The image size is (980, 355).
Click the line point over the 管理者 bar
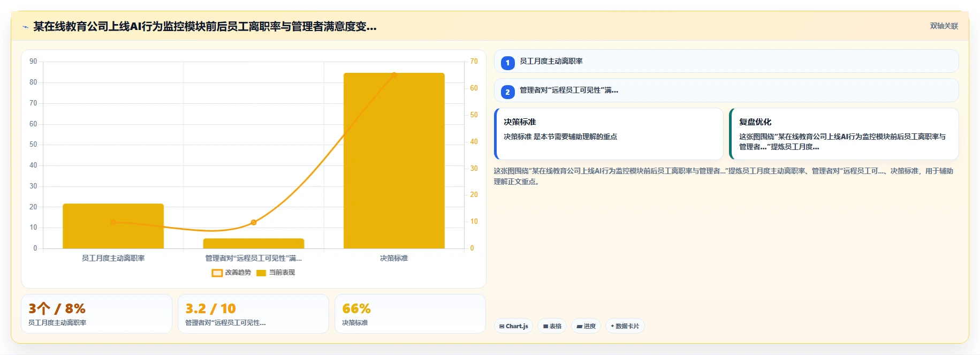pyautogui.click(x=254, y=222)
